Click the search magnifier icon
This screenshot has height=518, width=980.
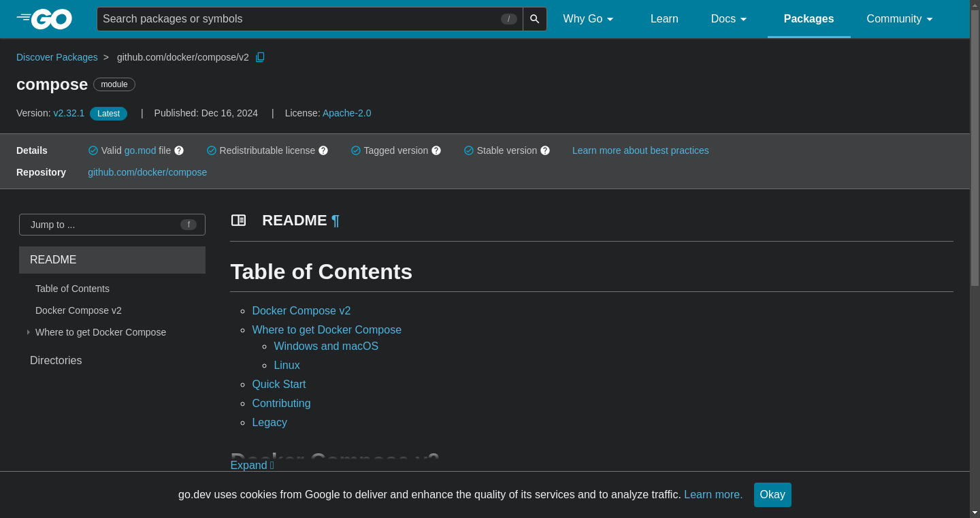point(535,19)
